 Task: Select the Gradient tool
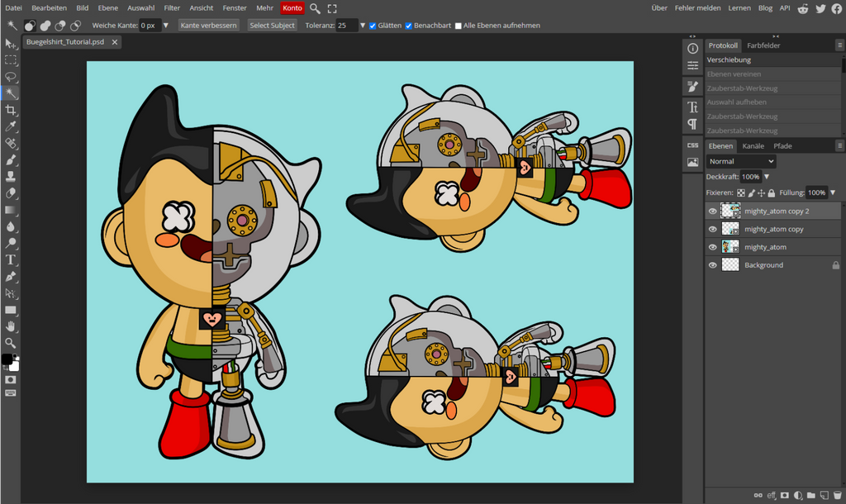coord(10,210)
